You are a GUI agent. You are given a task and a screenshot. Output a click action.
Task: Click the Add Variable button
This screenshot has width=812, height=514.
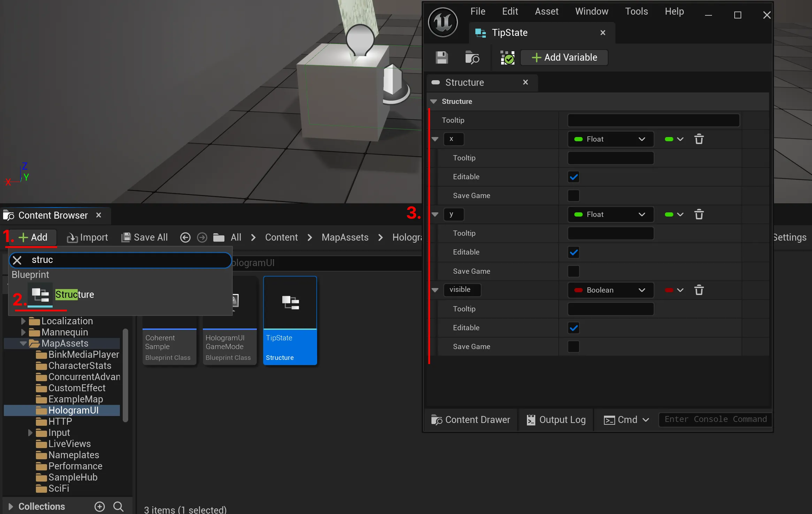point(564,58)
